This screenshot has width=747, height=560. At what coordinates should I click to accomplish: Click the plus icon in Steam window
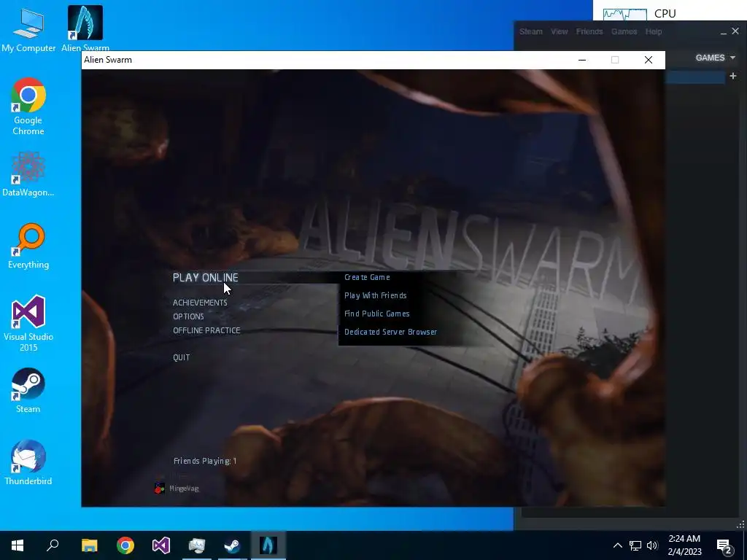click(x=732, y=76)
